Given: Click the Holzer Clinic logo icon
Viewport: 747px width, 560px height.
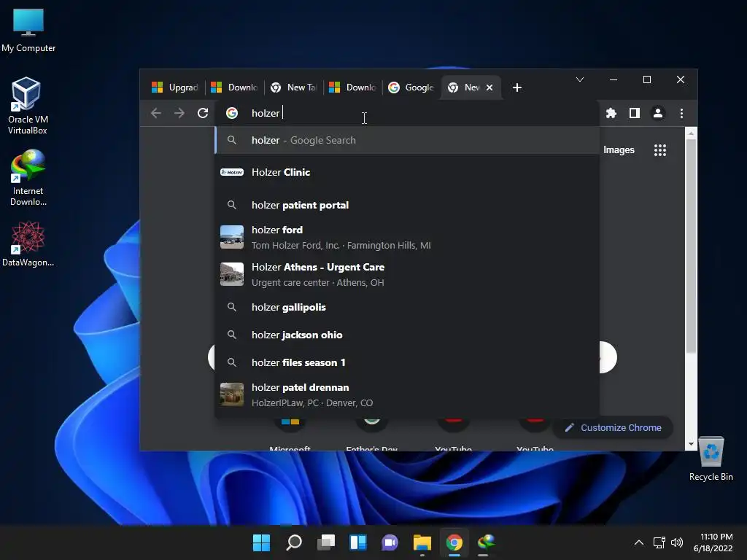Looking at the screenshot, I should (x=231, y=172).
